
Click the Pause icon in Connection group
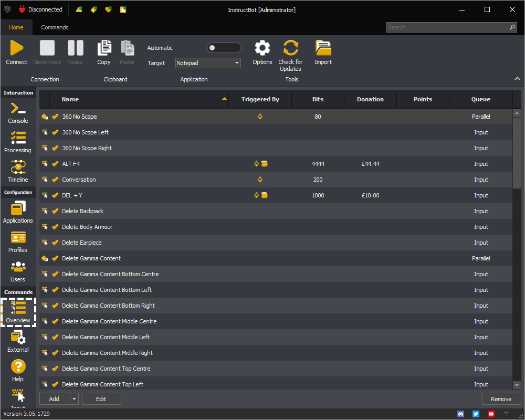[x=75, y=48]
